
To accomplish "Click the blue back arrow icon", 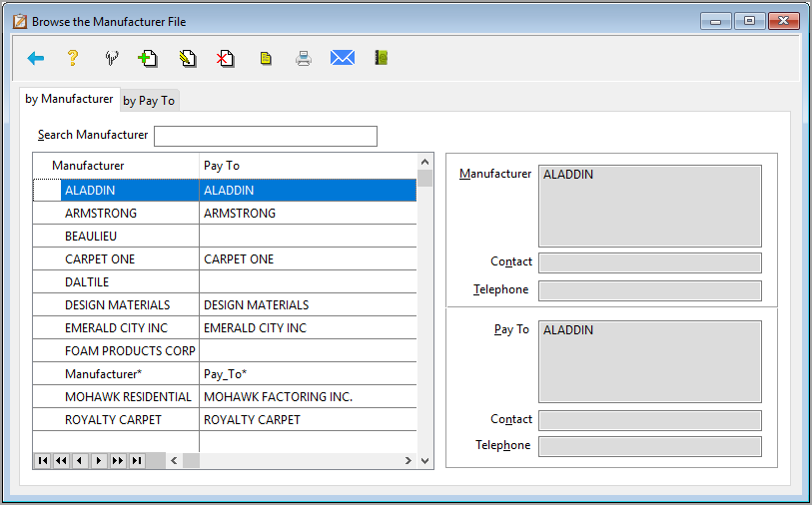I will pyautogui.click(x=35, y=58).
